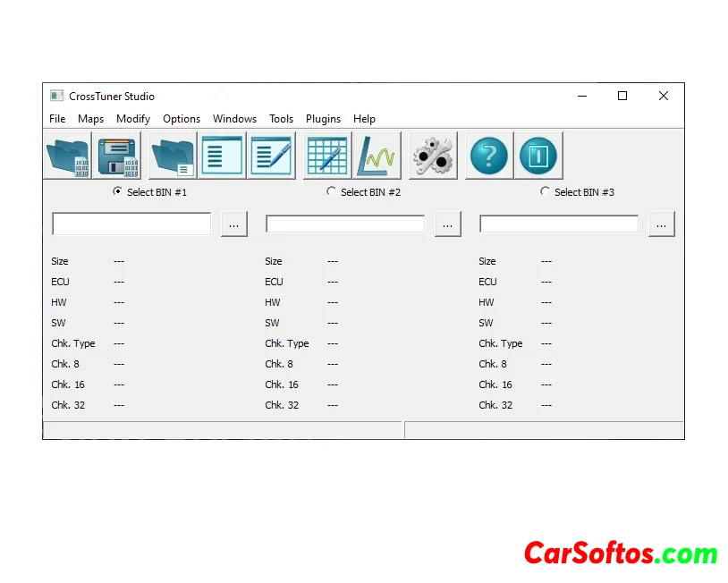Click the BIN #2 file path field
The image size is (728, 583).
[x=345, y=224]
